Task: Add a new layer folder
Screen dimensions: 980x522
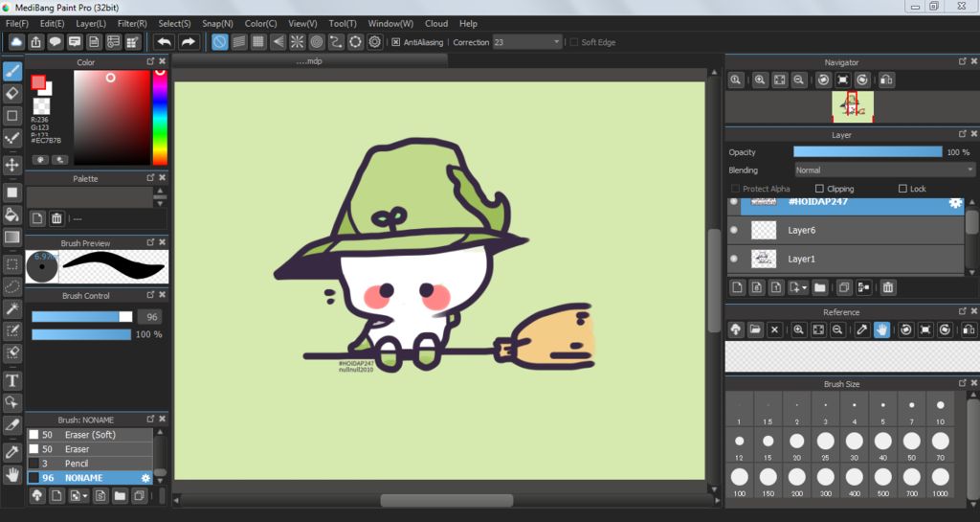Action: (x=820, y=287)
